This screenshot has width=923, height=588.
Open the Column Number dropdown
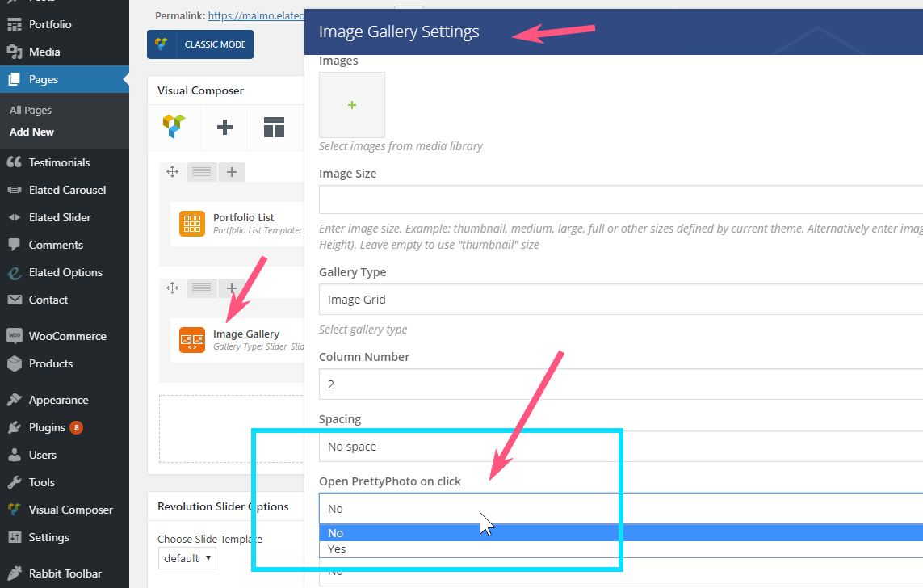tap(621, 384)
